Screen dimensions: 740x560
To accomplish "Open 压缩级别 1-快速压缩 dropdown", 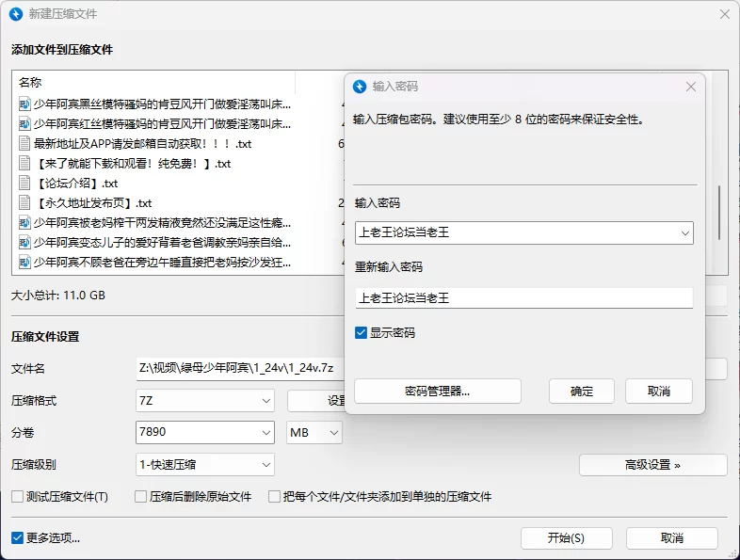I will 205,465.
